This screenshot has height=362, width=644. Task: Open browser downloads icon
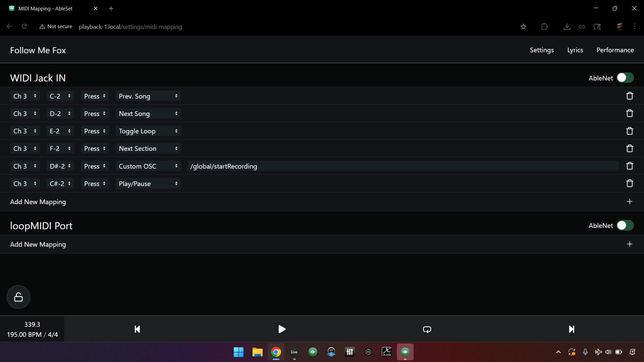coord(567,26)
